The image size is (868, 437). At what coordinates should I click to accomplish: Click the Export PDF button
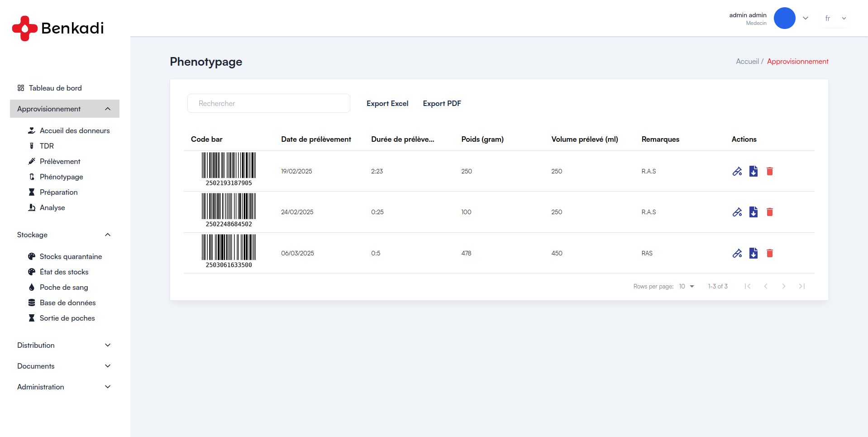[x=442, y=103]
